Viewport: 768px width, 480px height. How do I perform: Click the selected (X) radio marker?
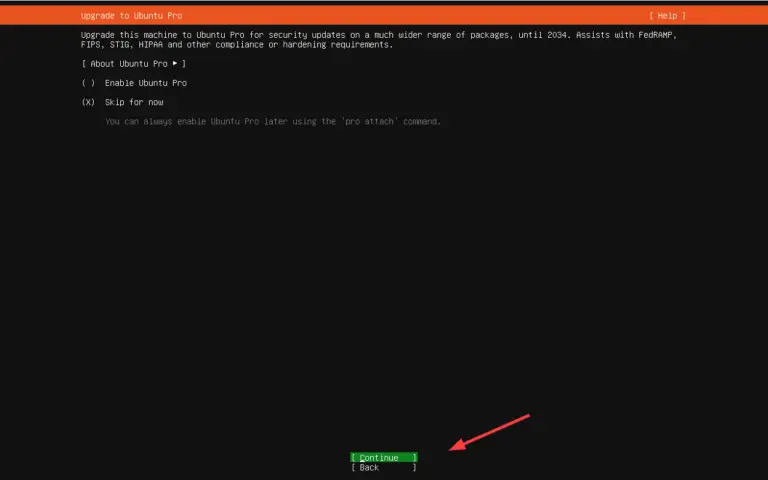88,102
